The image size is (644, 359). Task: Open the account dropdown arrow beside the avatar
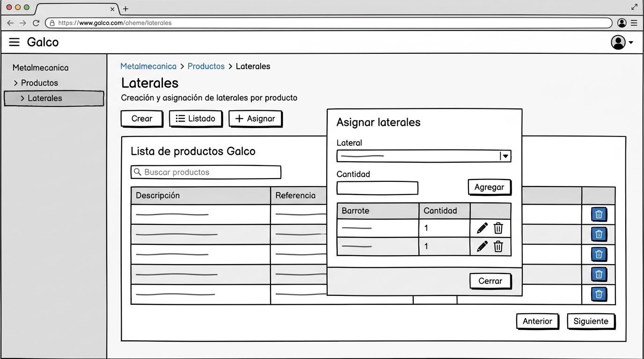coord(631,43)
